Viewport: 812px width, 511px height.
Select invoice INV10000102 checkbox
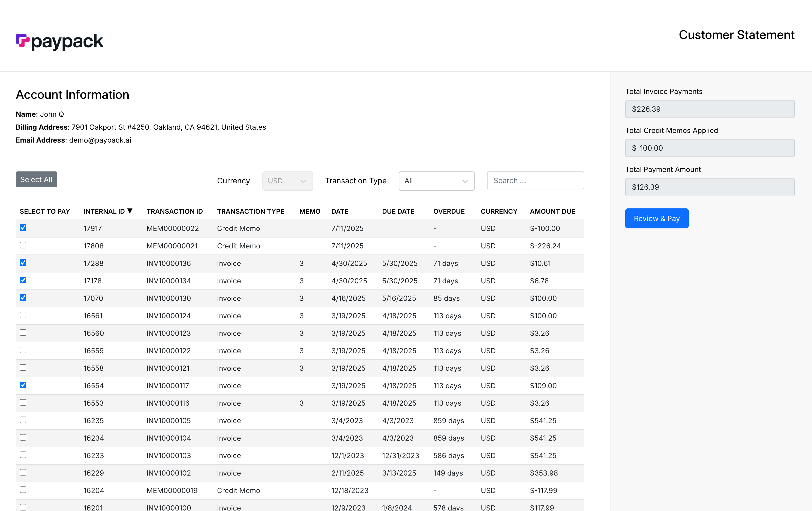[23, 472]
